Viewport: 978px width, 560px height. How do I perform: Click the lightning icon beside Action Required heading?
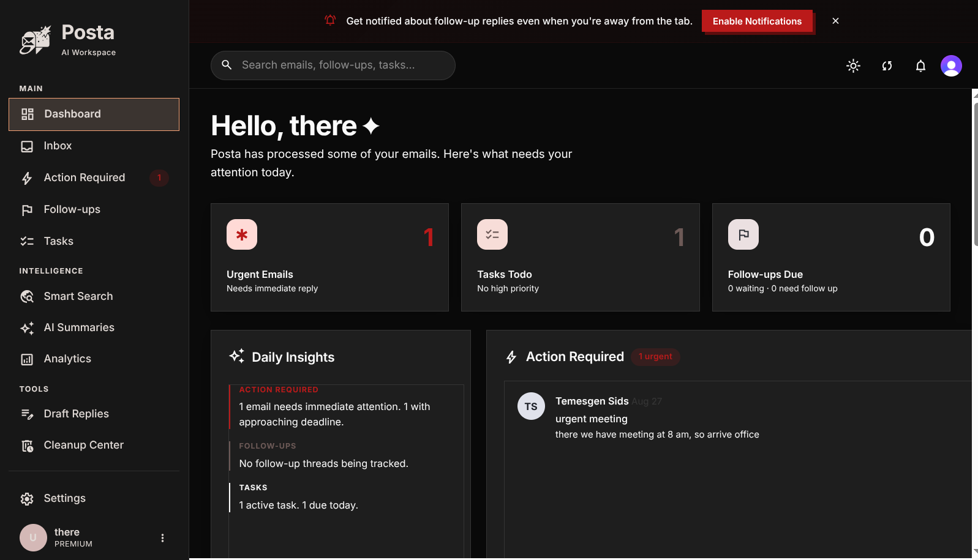tap(511, 357)
